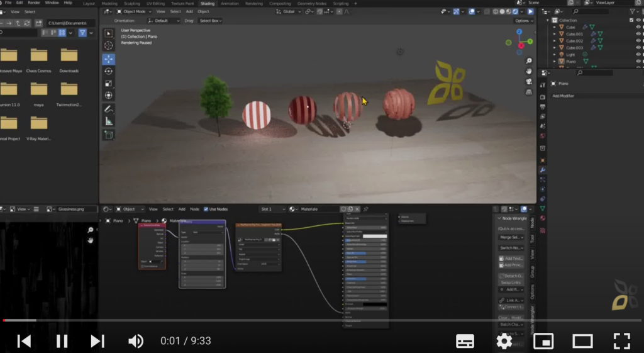Switch perspective/orthographic grid icon

tap(529, 92)
